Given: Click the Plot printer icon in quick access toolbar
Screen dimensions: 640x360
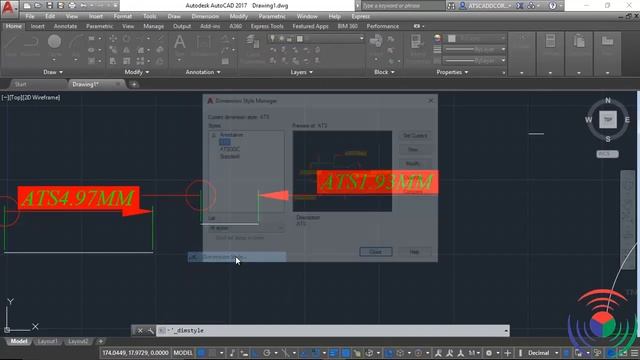Looking at the screenshot, I should point(72,6).
